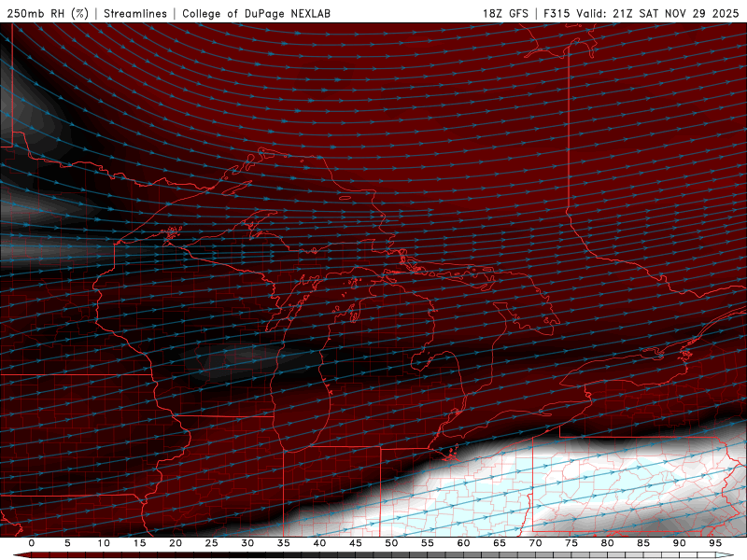The image size is (747, 560).
Task: Click the "90" label on the color scale
Action: point(679,543)
